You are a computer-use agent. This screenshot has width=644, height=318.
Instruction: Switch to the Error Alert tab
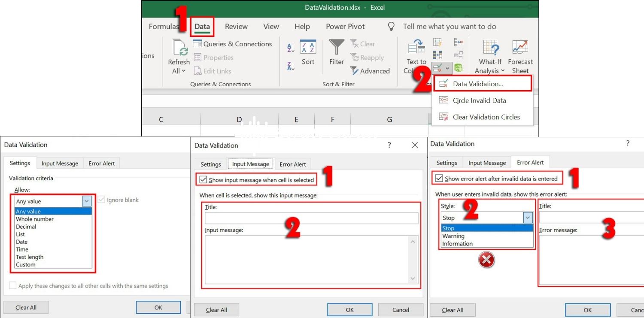pyautogui.click(x=530, y=162)
